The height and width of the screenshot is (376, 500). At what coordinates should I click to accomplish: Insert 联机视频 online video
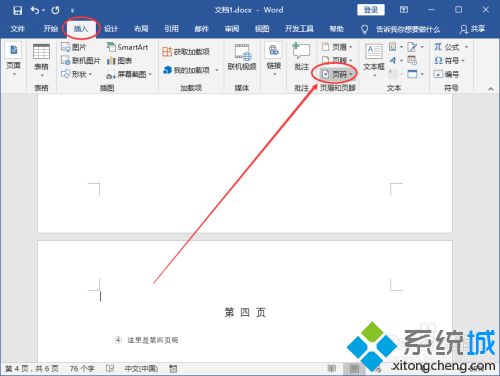(242, 57)
